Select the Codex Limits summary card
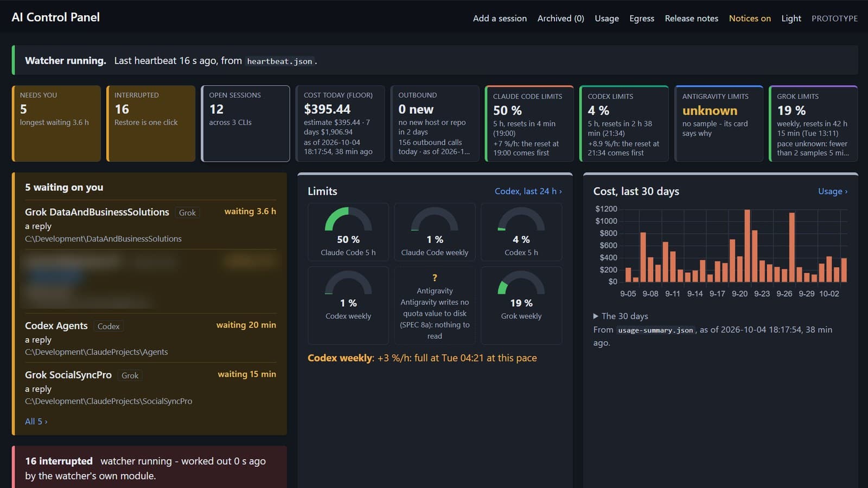This screenshot has height=488, width=868. [624, 124]
